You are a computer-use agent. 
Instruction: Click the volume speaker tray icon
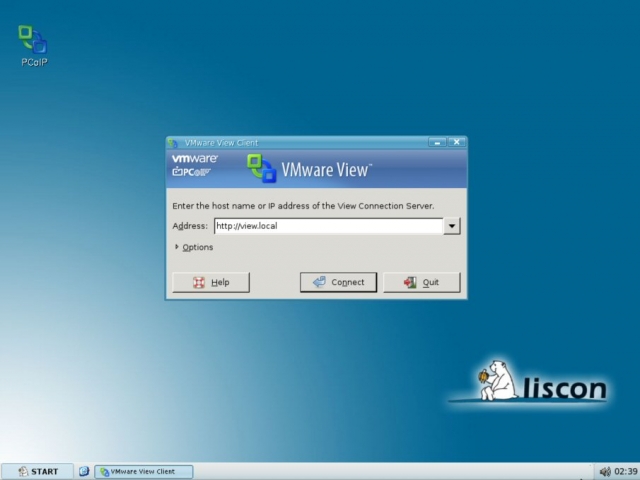tap(605, 471)
